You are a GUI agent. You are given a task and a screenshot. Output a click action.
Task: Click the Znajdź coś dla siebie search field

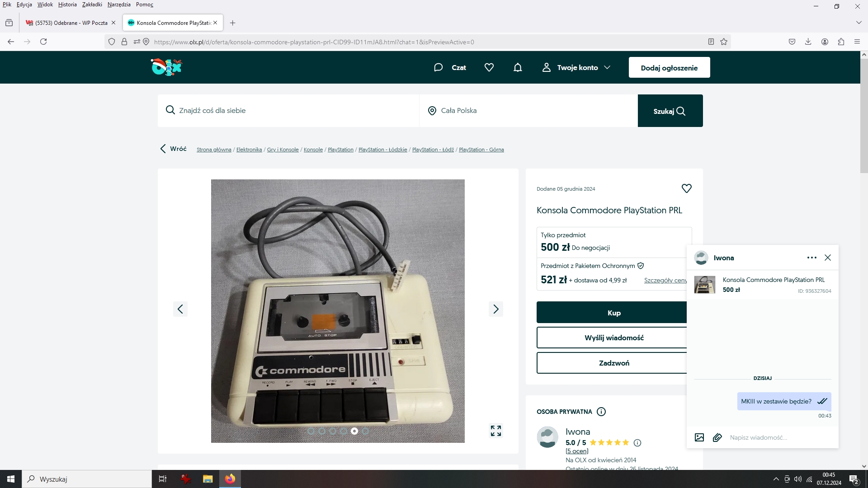tap(288, 111)
